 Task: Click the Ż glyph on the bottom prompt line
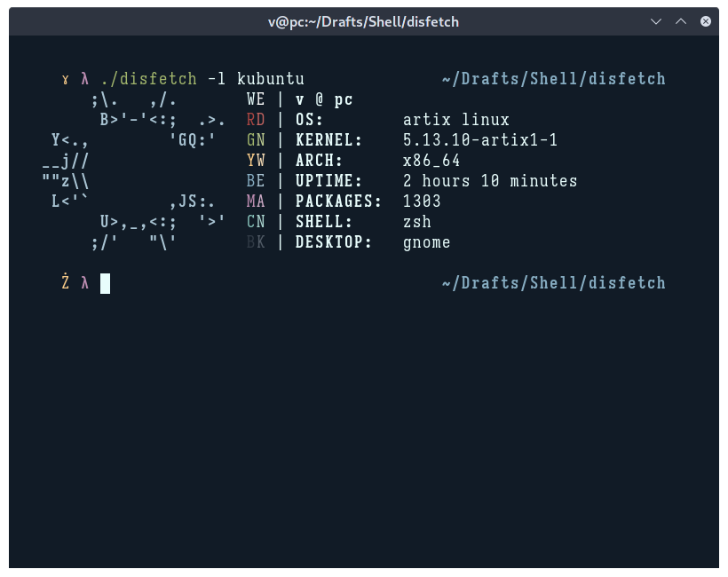tap(64, 282)
